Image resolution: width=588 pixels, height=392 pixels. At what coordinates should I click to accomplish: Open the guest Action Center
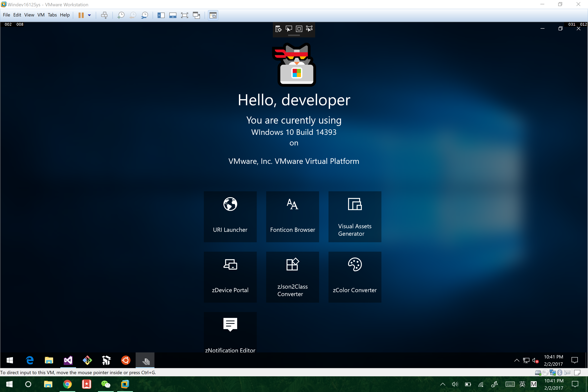(x=575, y=360)
